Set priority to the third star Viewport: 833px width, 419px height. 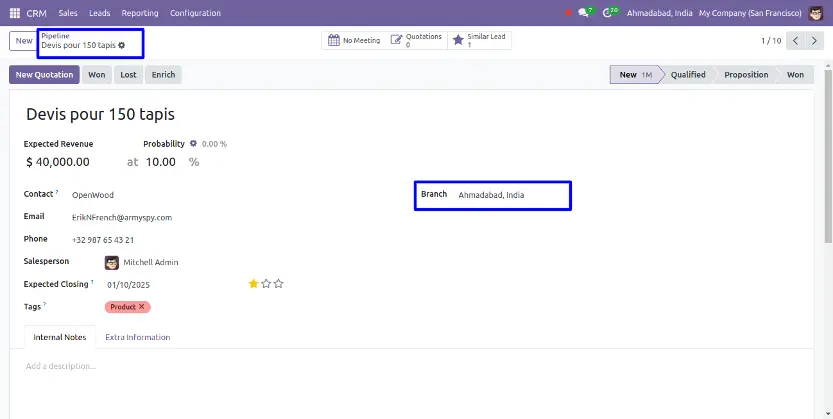tap(279, 284)
